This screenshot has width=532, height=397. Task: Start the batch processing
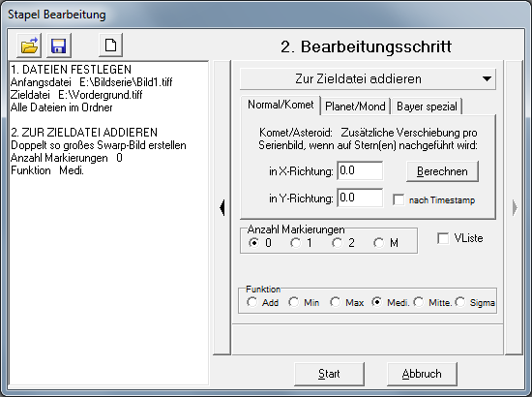click(329, 374)
